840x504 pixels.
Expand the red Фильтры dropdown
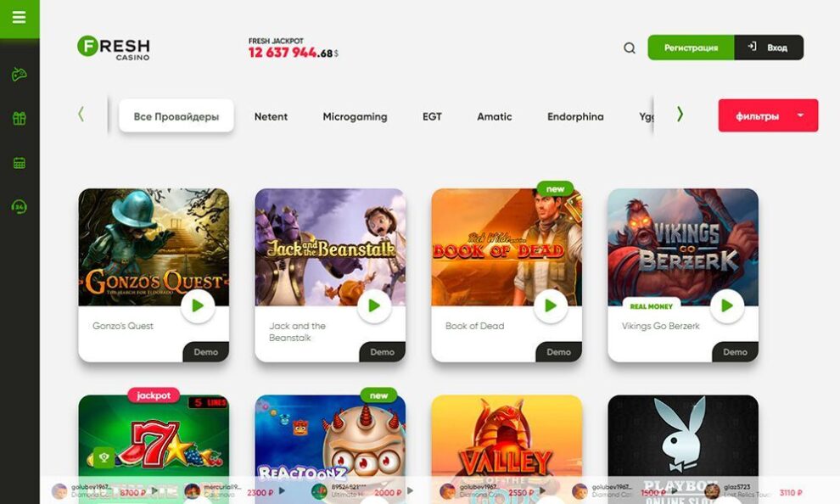click(x=768, y=115)
